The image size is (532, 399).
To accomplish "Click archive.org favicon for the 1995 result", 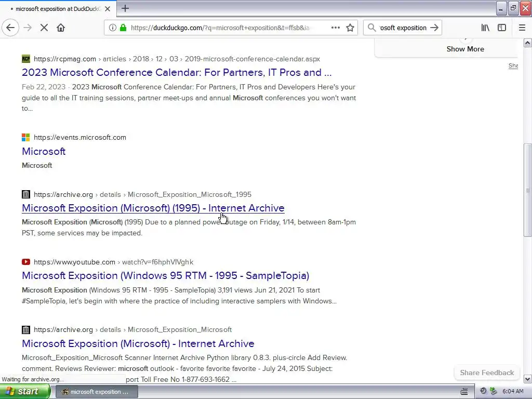I will [26, 194].
